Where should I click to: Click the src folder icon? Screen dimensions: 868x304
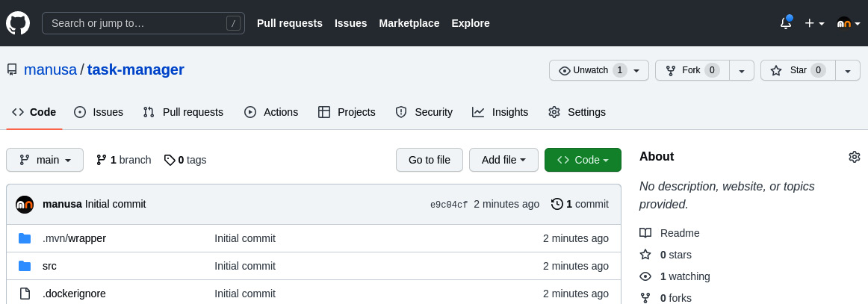(x=25, y=267)
